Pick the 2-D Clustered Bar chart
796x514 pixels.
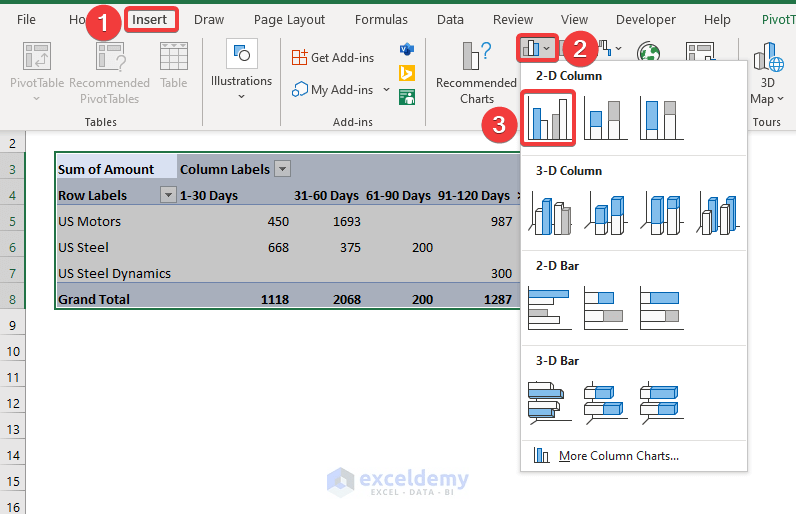point(550,309)
